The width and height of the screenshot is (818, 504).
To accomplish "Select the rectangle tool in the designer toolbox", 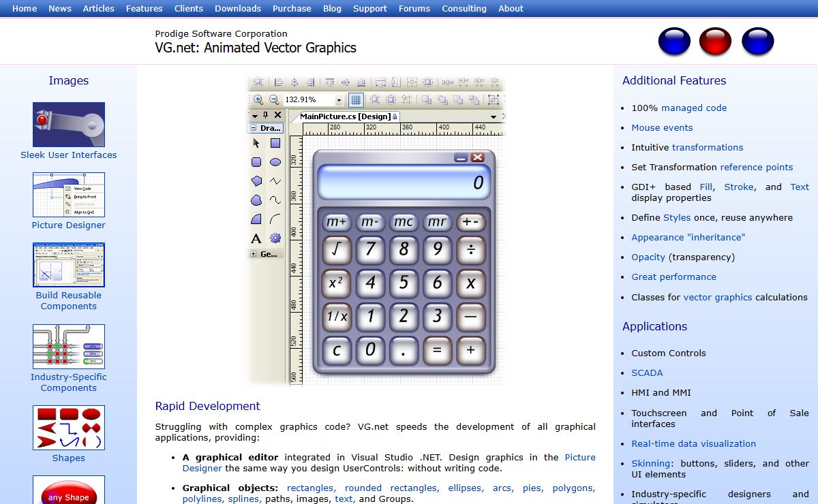I will coord(275,143).
